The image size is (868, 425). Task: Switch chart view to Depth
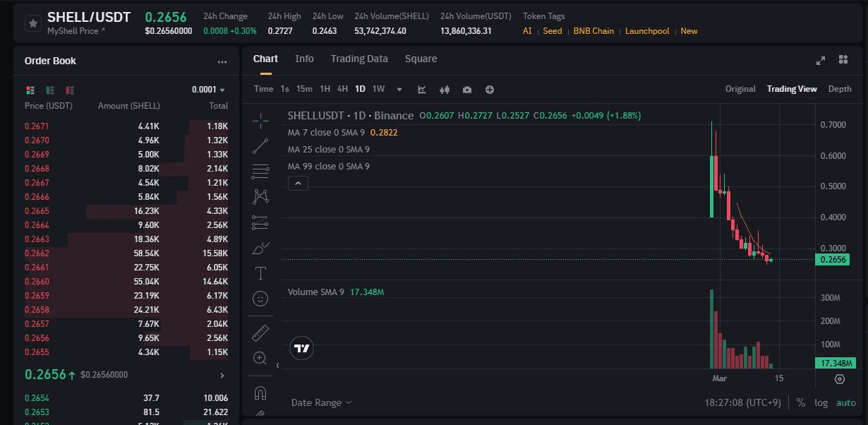(839, 89)
